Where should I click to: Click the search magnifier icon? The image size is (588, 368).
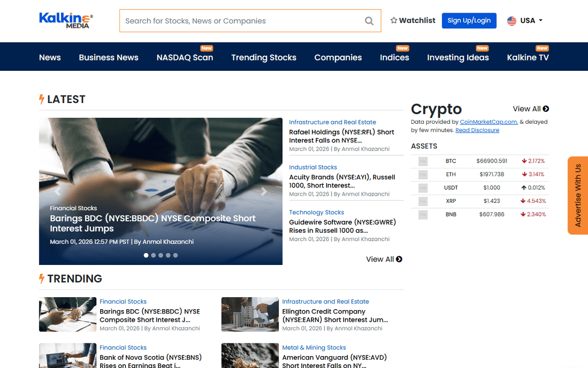(x=369, y=21)
